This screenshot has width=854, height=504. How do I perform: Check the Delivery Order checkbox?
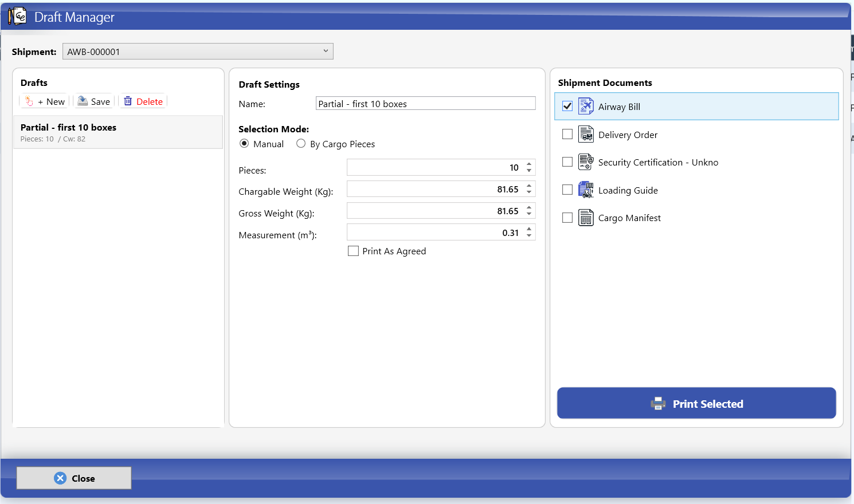567,134
